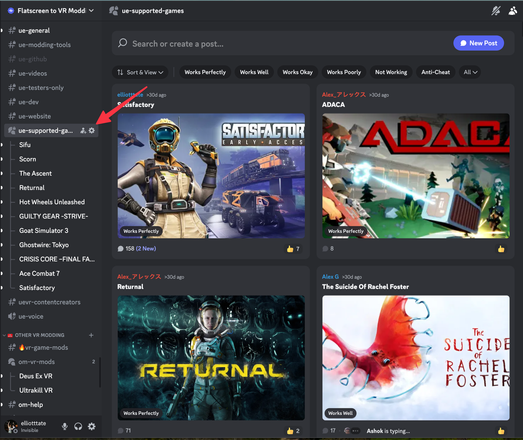Click invite people icon on ue-supported-games
This screenshot has height=440, width=523.
pyautogui.click(x=83, y=130)
